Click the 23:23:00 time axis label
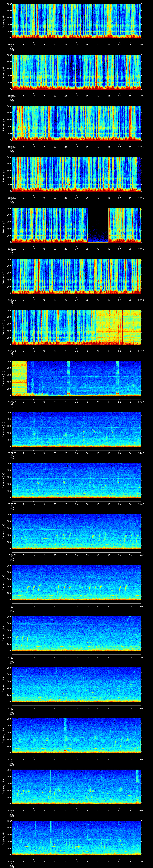 pyautogui.click(x=12, y=504)
